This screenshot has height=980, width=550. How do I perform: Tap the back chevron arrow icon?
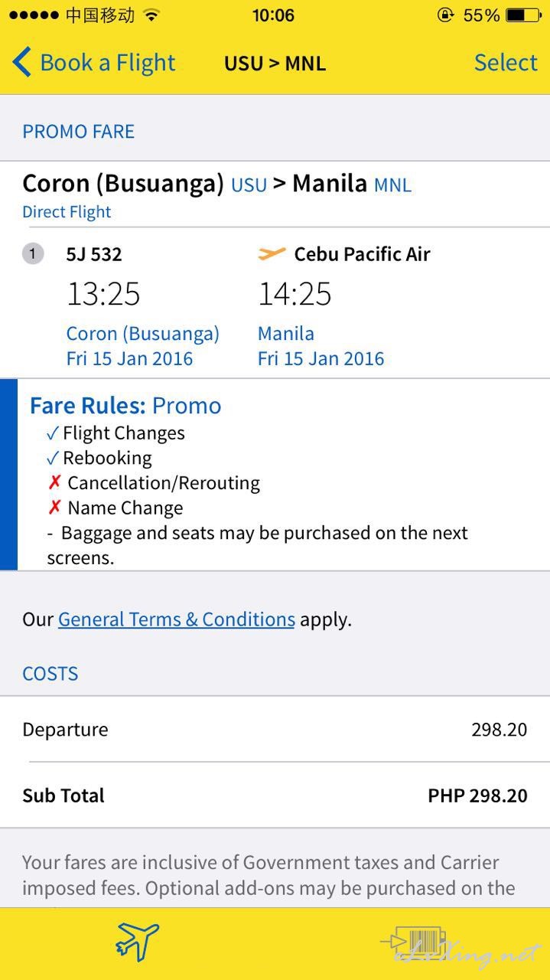pyautogui.click(x=22, y=63)
